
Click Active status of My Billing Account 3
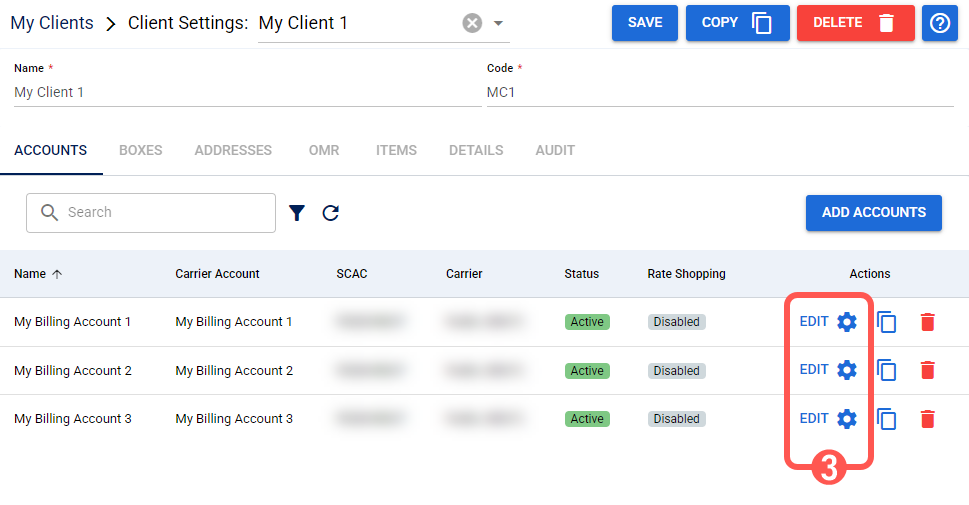(x=587, y=419)
